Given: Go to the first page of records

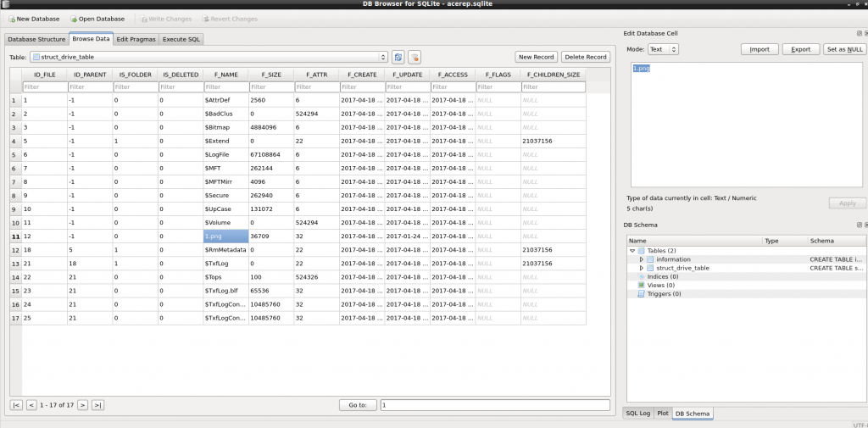Looking at the screenshot, I should [x=16, y=405].
